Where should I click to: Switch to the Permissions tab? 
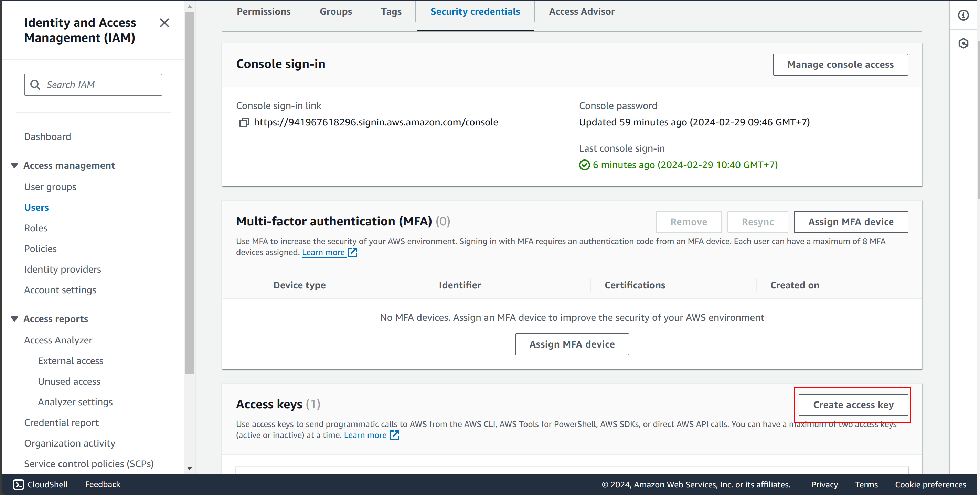point(263,11)
